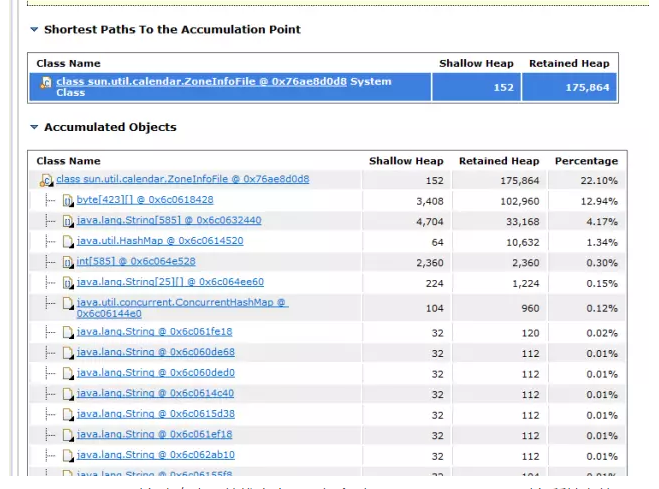Click array icon next to java.lang.String[585]
This screenshot has width=659, height=489.
tap(68, 221)
